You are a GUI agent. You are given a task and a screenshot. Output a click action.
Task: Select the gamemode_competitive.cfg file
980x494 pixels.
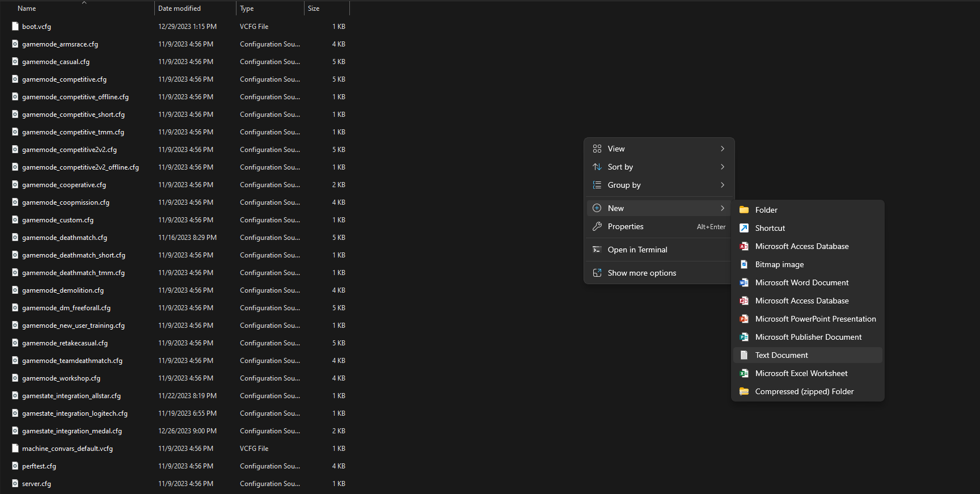click(64, 79)
